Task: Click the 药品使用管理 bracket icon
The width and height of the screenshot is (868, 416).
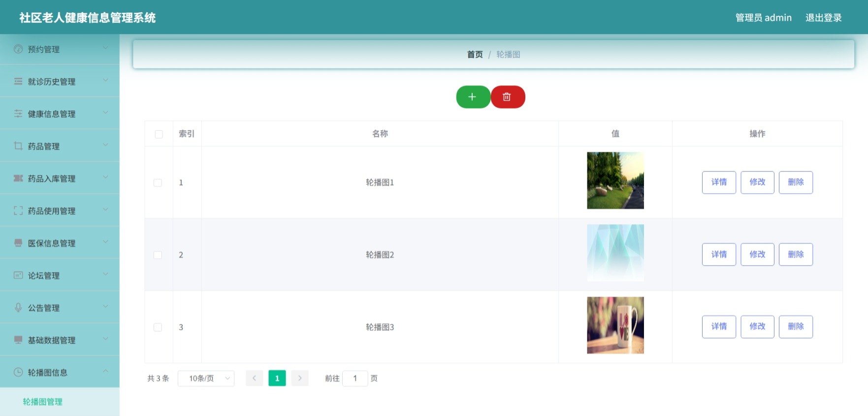Action: [18, 210]
